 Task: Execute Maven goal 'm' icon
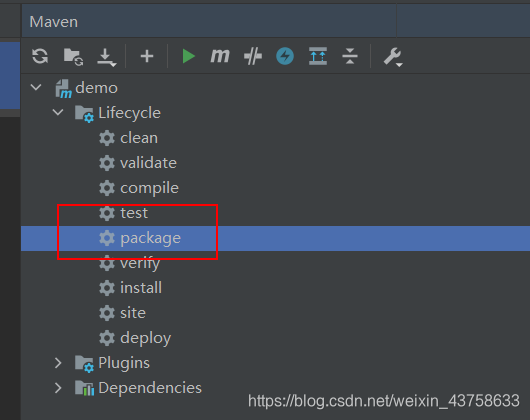pos(220,56)
